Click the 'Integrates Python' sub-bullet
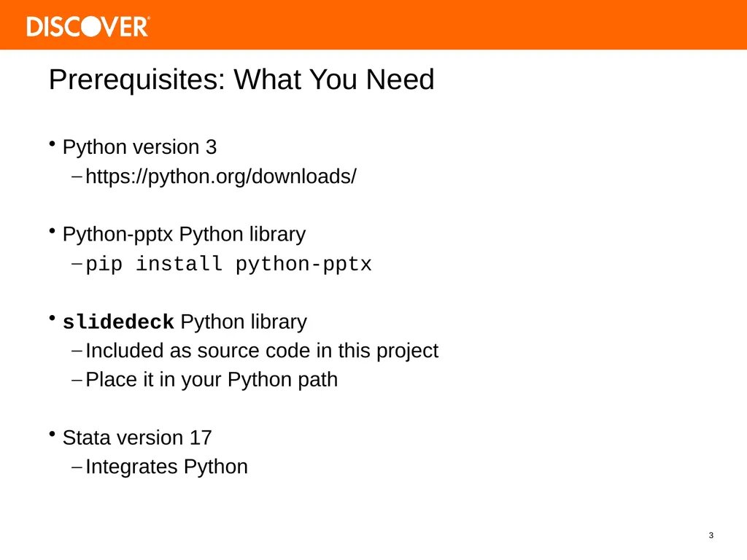The width and height of the screenshot is (747, 560). [167, 467]
